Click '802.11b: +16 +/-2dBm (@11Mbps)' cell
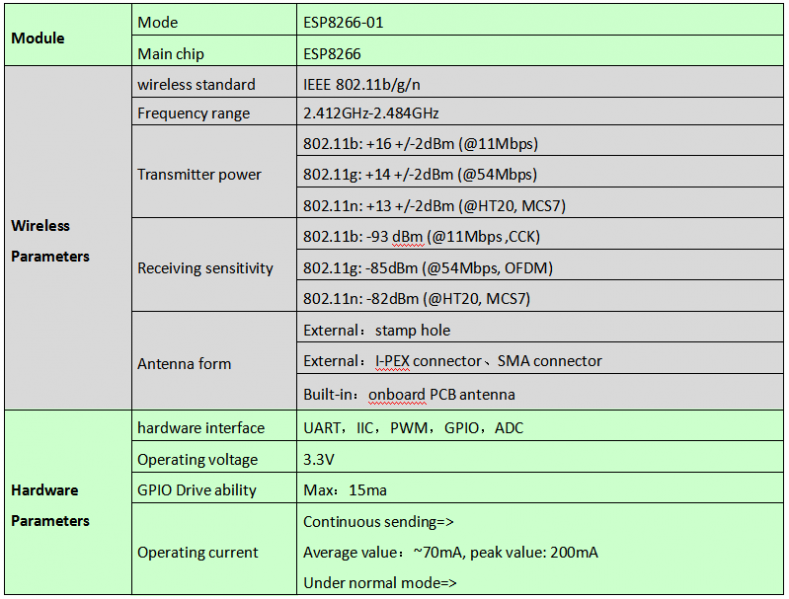This screenshot has width=789, height=599. [x=539, y=140]
